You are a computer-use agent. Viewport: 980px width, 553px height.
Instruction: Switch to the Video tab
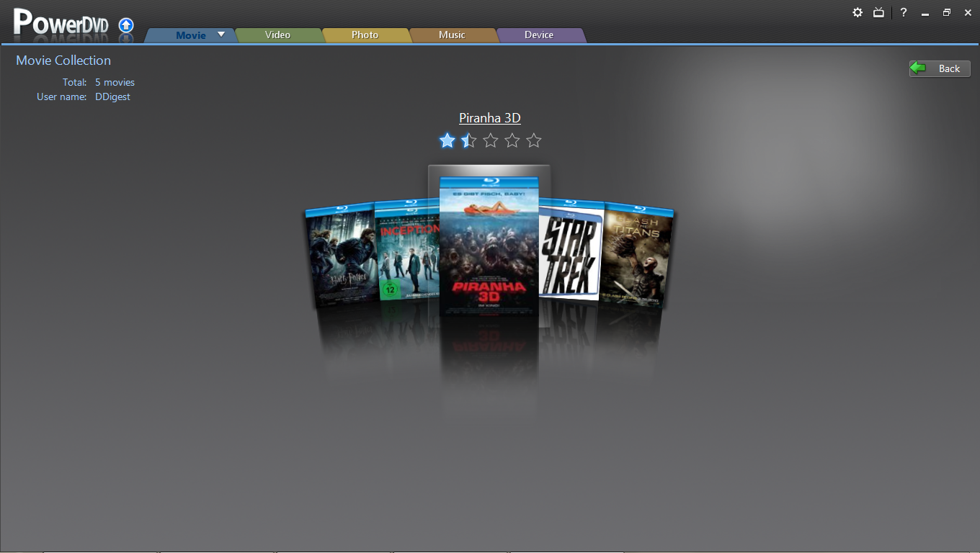click(277, 35)
